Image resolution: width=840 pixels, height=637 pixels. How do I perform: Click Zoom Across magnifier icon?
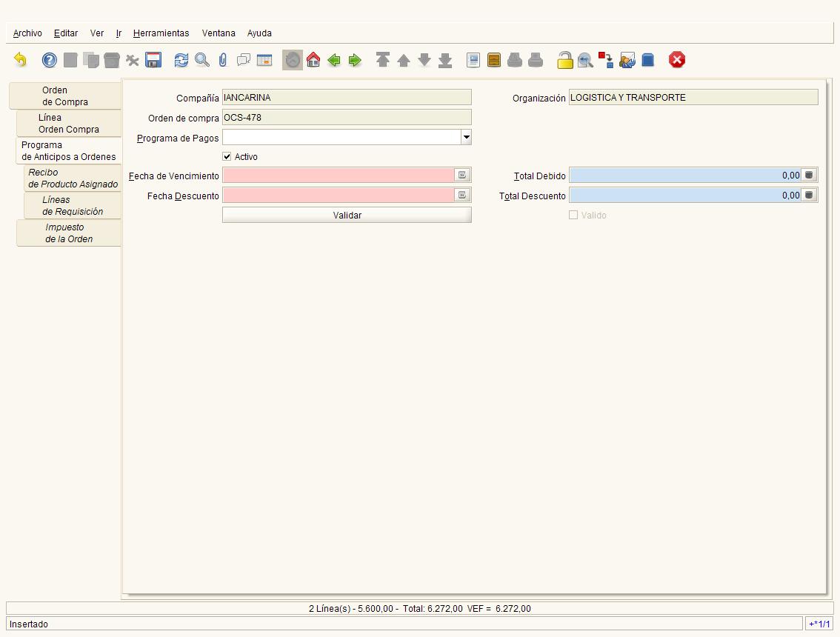pos(585,59)
